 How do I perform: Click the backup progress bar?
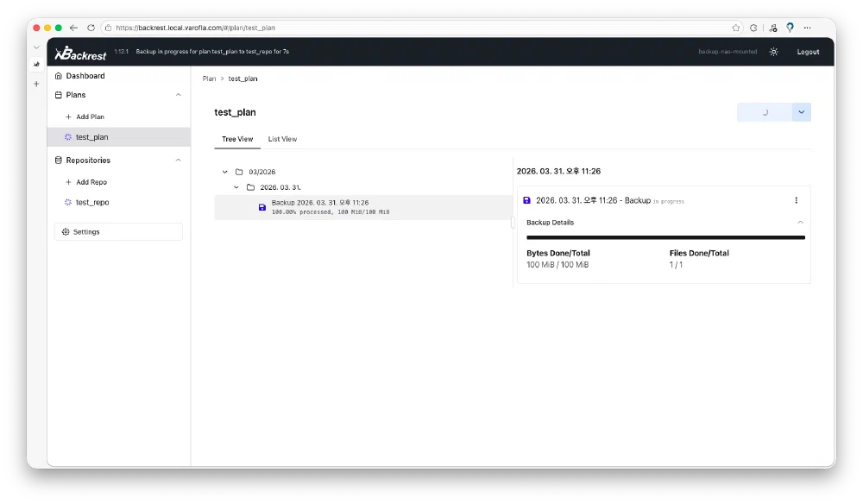click(x=665, y=237)
